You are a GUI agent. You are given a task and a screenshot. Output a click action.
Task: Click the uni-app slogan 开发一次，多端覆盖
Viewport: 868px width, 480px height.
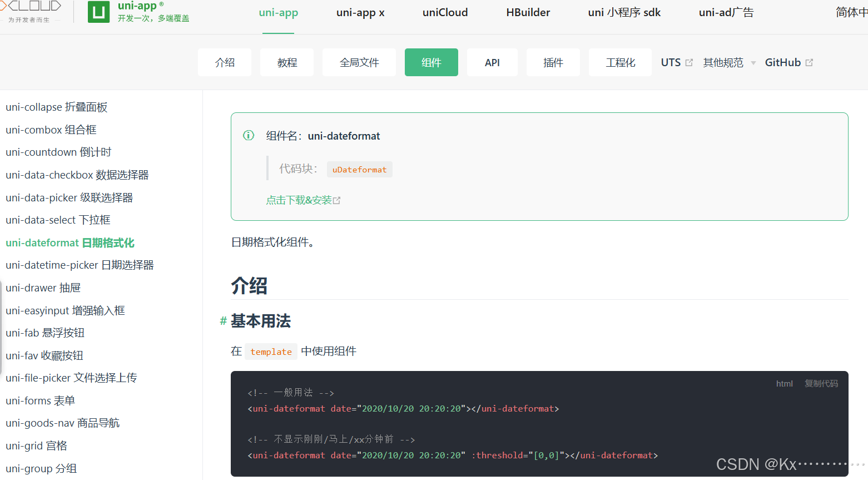[x=153, y=18]
